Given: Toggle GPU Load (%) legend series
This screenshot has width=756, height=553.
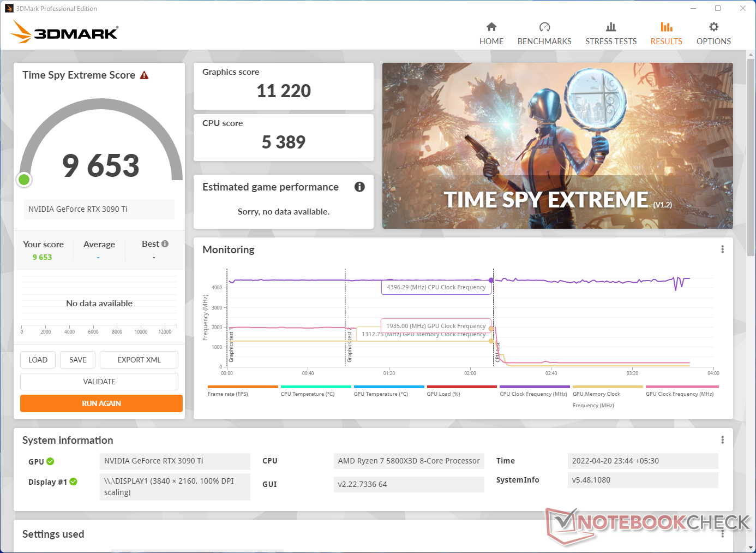Looking at the screenshot, I should click(x=462, y=391).
